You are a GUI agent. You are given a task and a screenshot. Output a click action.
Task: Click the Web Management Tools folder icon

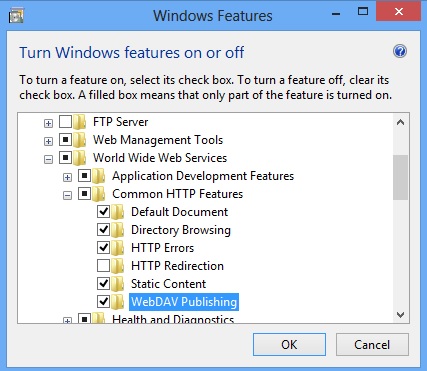click(80, 140)
